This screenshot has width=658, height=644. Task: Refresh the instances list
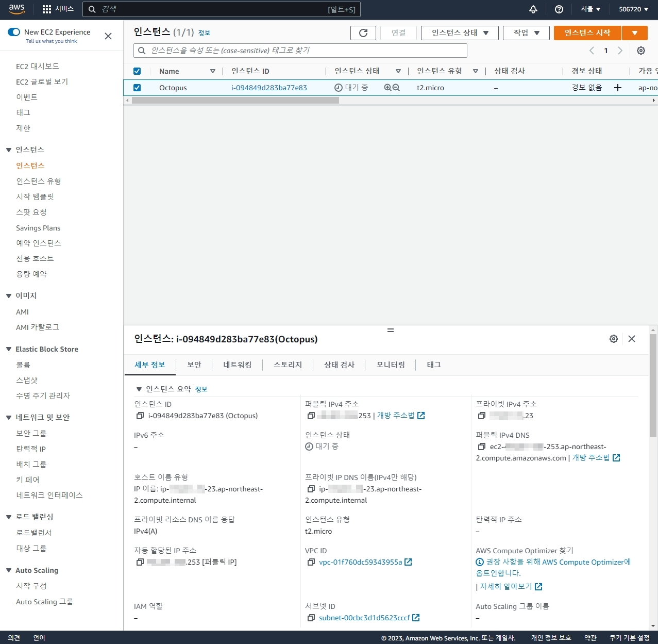coord(363,33)
